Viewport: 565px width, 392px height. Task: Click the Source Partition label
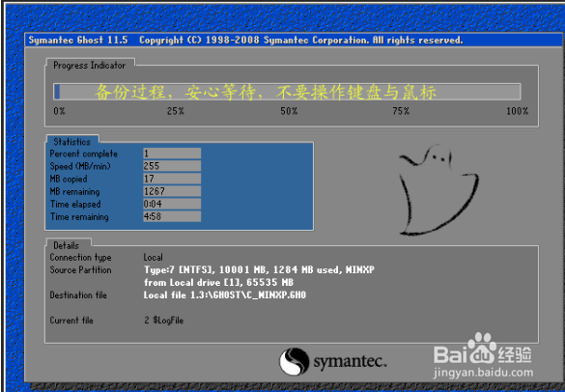click(80, 269)
